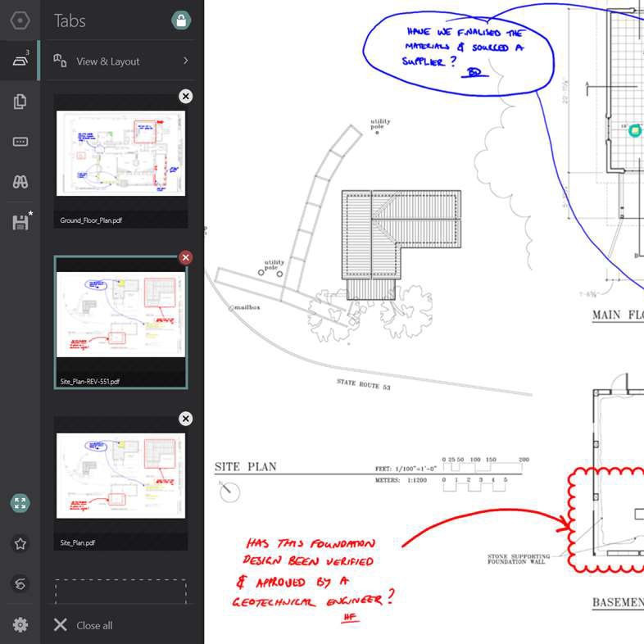Screen dimensions: 644x644
Task: Expand the View & Layout chevron
Action: point(186,61)
